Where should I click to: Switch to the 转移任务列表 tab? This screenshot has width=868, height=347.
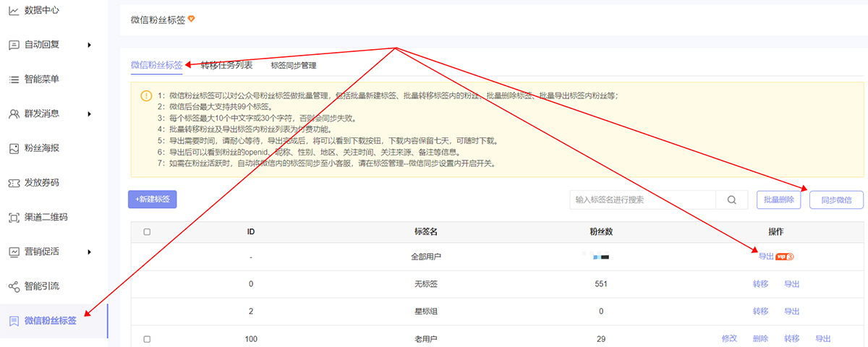pos(226,65)
